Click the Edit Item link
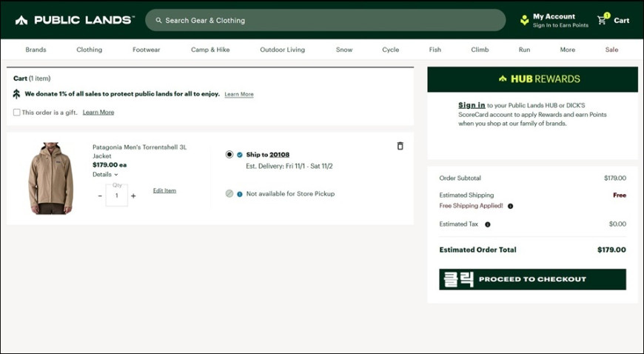 coord(164,190)
